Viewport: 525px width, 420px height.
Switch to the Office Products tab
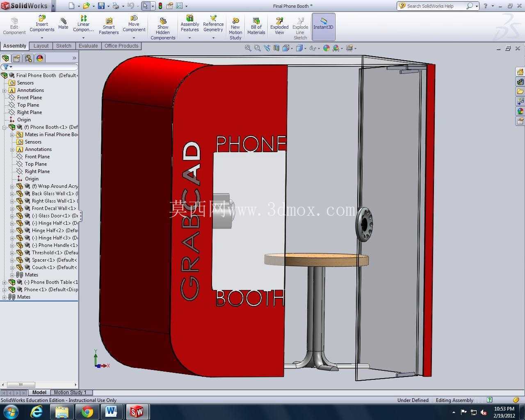[121, 46]
